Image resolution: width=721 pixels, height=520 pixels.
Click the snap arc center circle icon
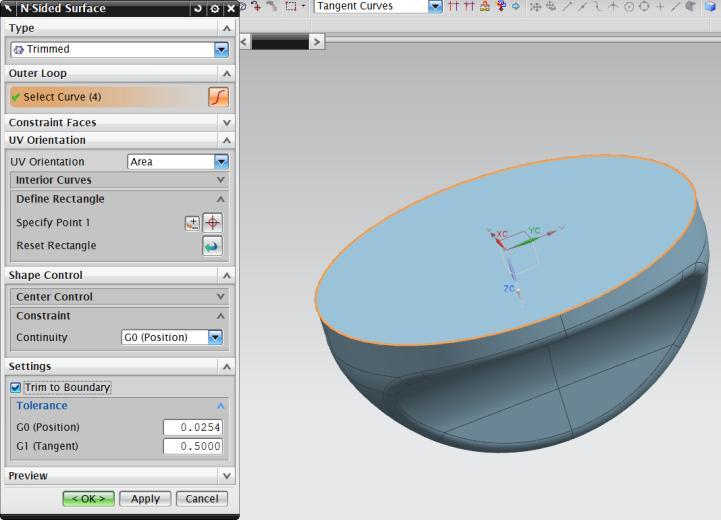[629, 6]
